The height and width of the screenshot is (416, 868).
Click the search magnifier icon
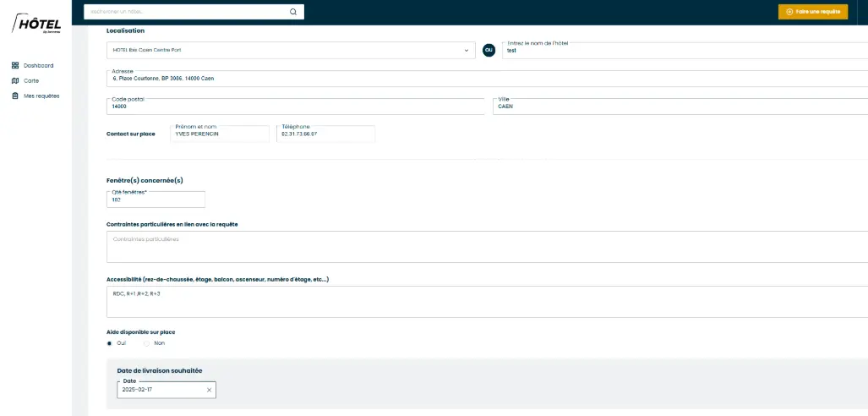(293, 12)
